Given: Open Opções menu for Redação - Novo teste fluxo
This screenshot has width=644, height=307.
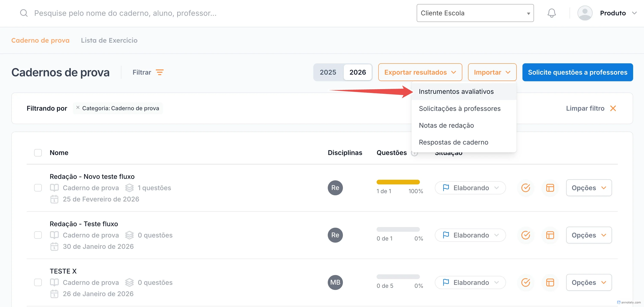Looking at the screenshot, I should (x=589, y=188).
